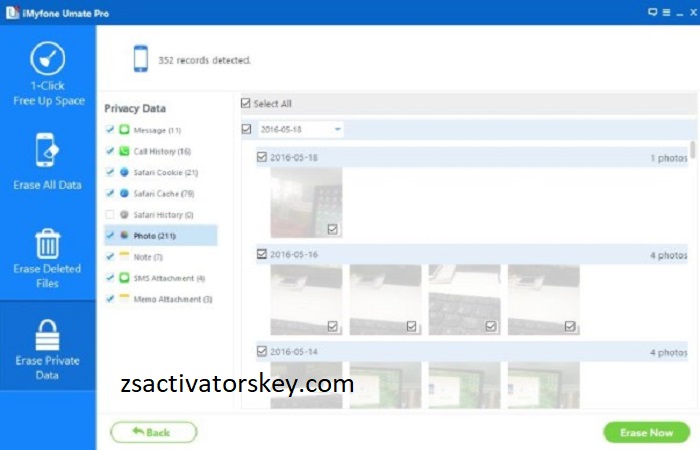Click the green Erase Now button
The width and height of the screenshot is (700, 450).
pyautogui.click(x=646, y=432)
